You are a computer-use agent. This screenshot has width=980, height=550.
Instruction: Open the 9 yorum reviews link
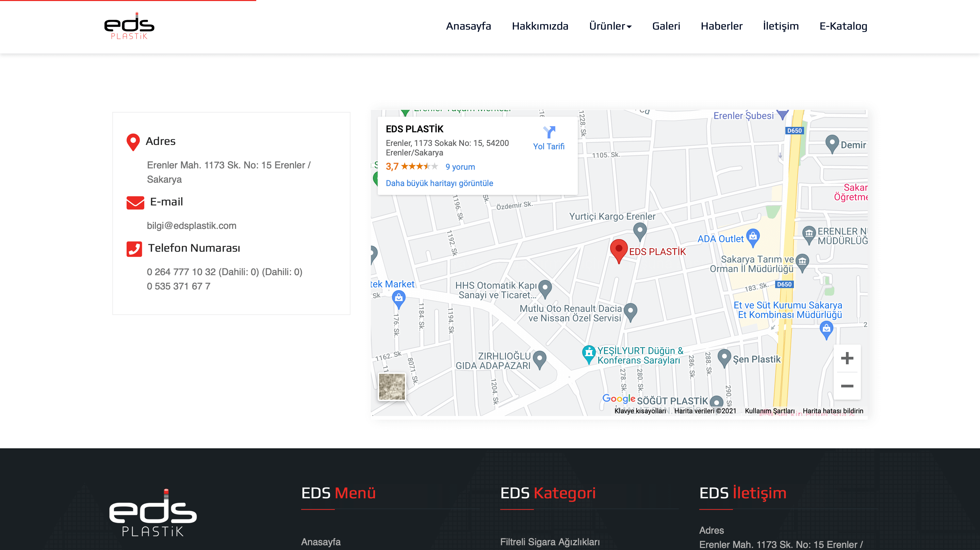(x=460, y=167)
